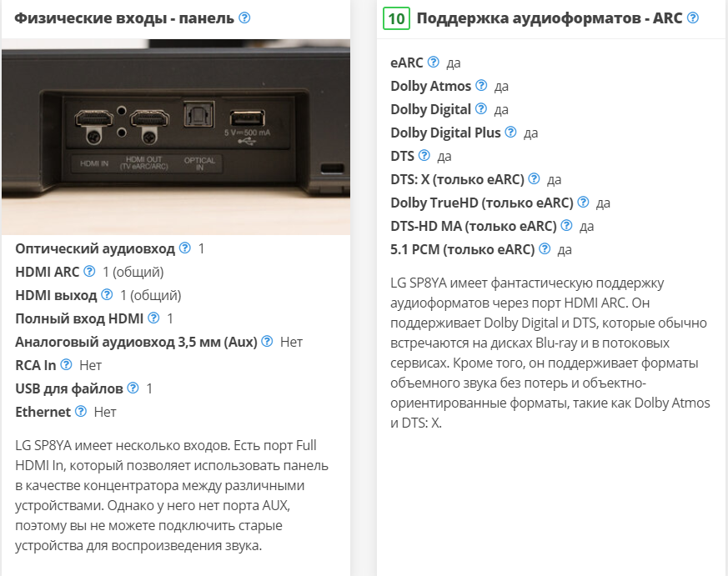Click help icon next to Ethernet
Image resolution: width=728 pixels, height=576 pixels.
click(81, 411)
